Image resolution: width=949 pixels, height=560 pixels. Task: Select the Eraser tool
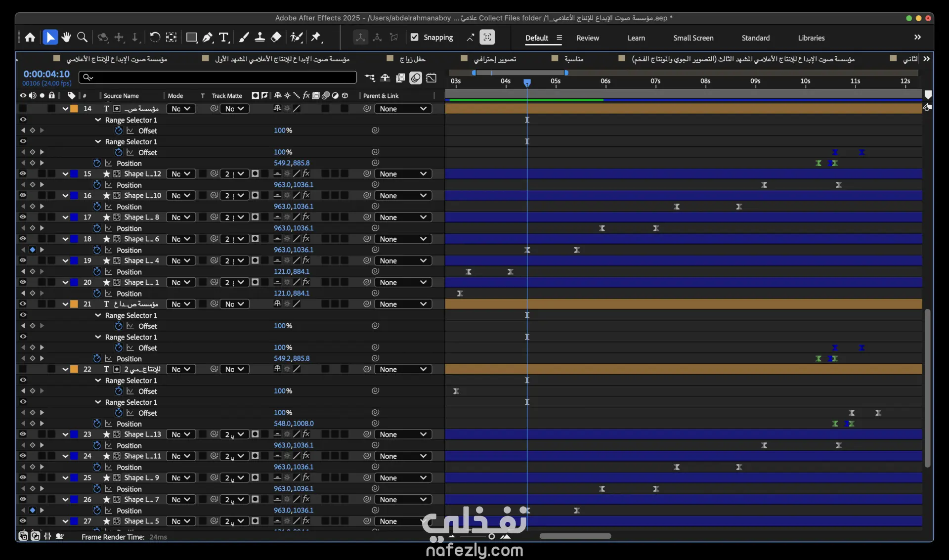click(x=276, y=38)
